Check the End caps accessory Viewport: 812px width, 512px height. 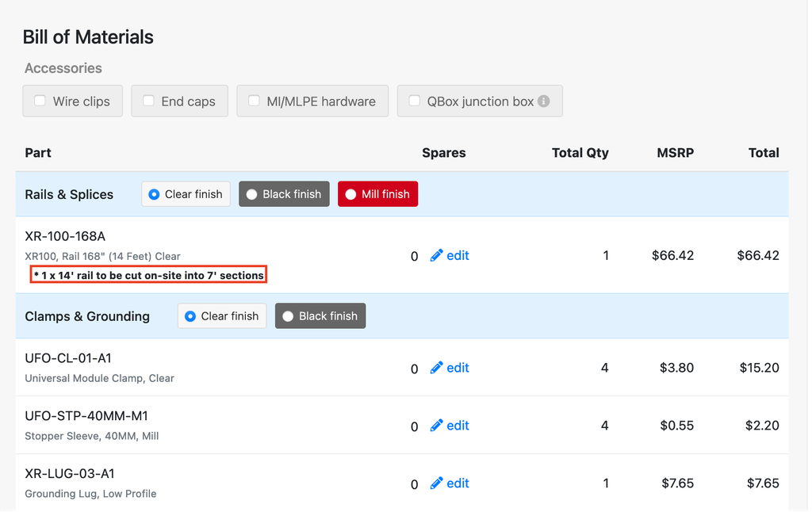point(148,101)
